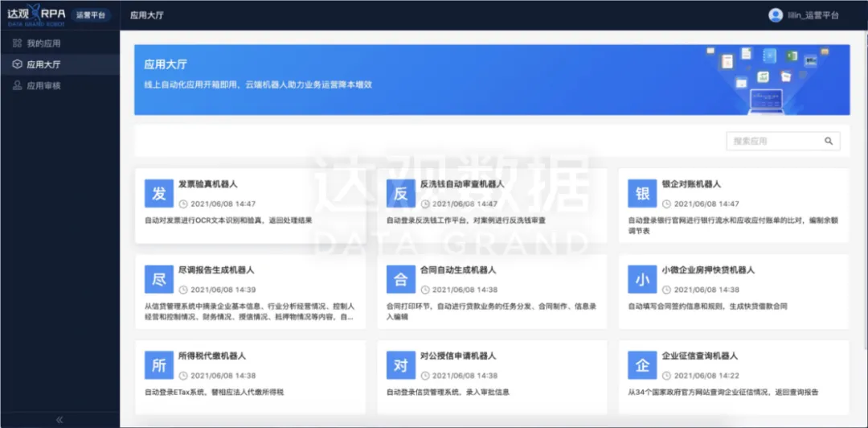Click the 尽调报告生成机器人 '尽' icon

pos(159,279)
